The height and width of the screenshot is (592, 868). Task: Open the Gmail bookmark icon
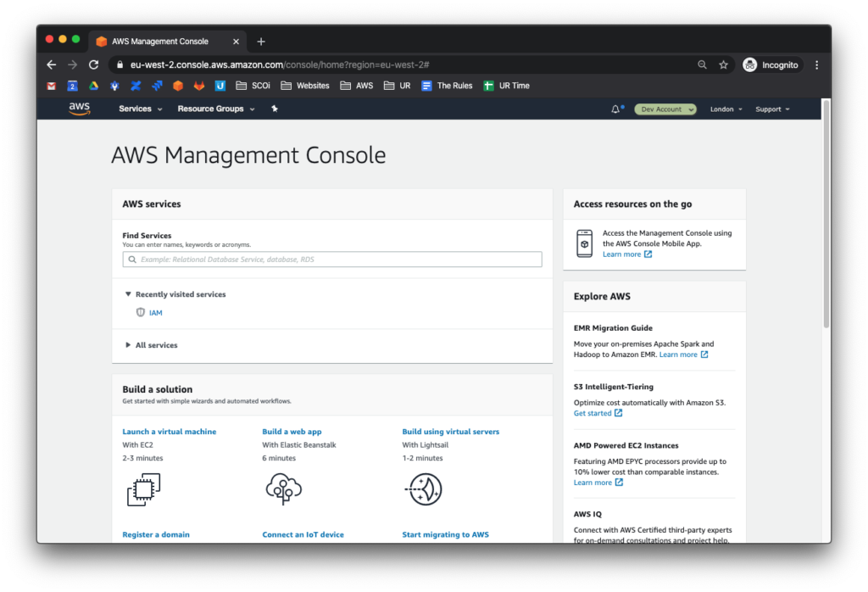pyautogui.click(x=52, y=86)
